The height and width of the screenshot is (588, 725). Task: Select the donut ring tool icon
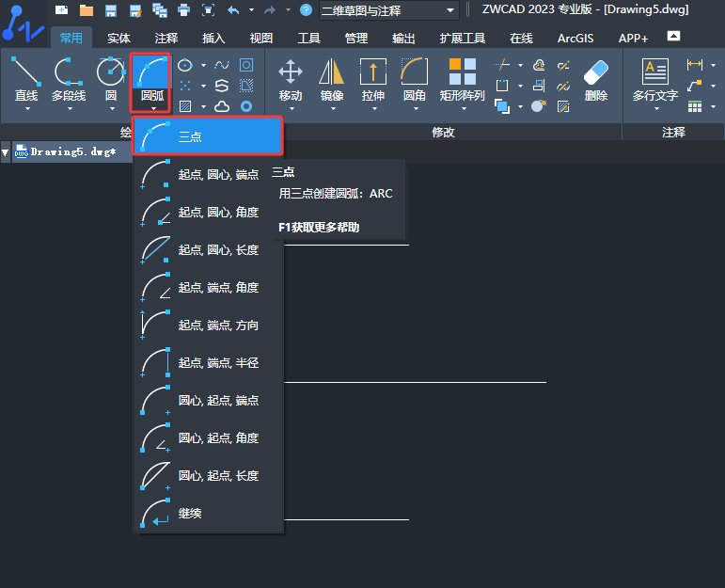click(246, 107)
